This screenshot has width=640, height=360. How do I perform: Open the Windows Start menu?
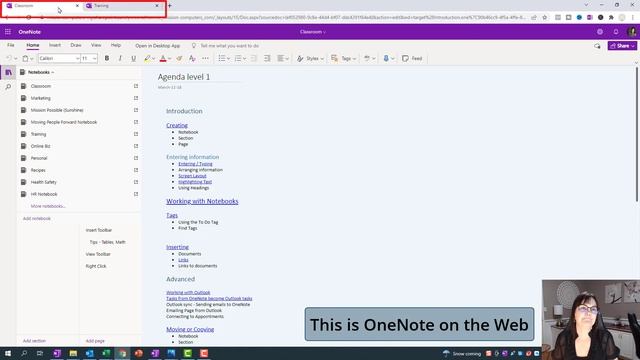(x=8, y=353)
